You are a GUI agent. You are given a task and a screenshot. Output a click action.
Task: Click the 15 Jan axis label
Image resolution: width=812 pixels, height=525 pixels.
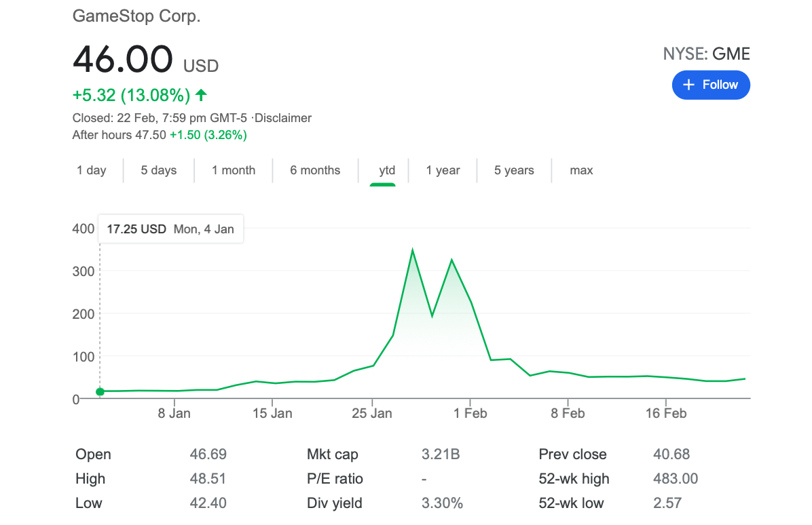click(x=272, y=413)
